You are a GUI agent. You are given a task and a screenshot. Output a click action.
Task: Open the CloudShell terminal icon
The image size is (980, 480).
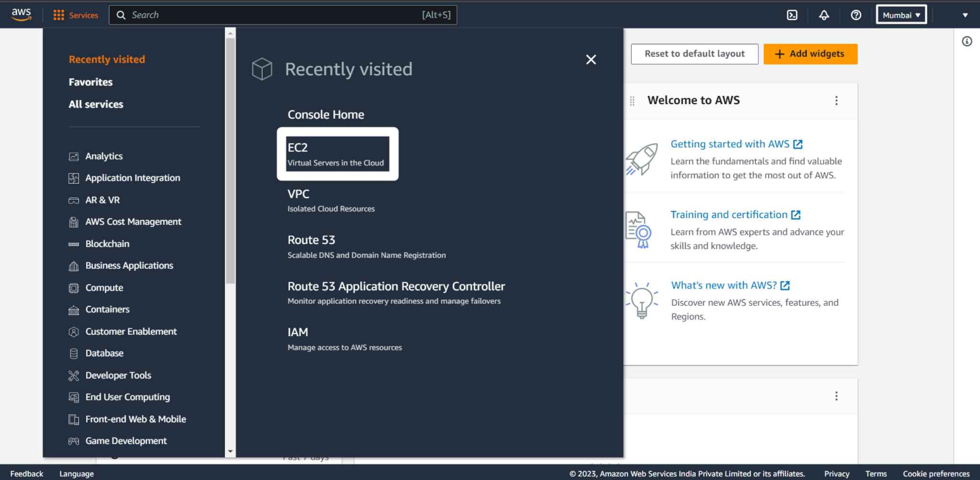(x=792, y=15)
